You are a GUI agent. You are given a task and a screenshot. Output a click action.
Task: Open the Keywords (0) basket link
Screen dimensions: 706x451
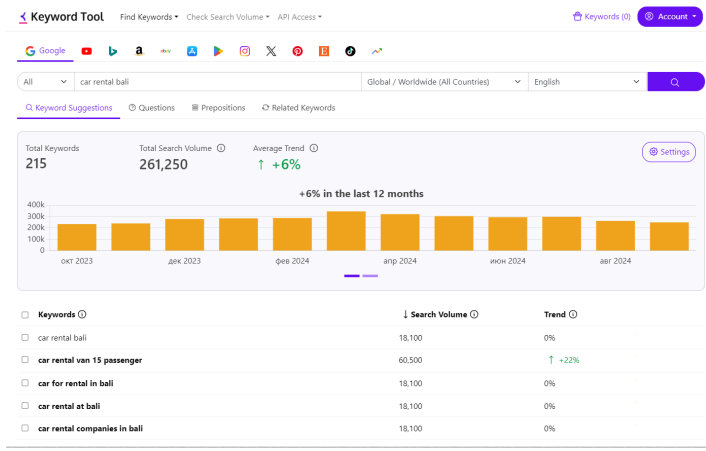point(602,17)
